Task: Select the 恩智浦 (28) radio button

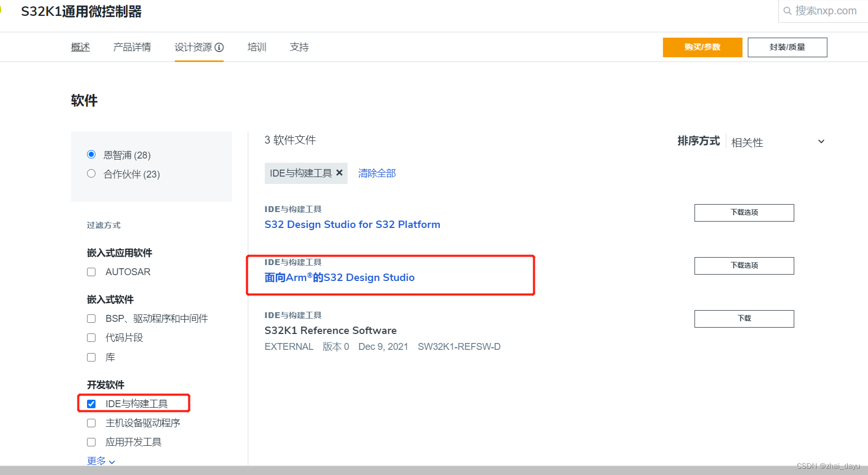Action: click(x=91, y=154)
